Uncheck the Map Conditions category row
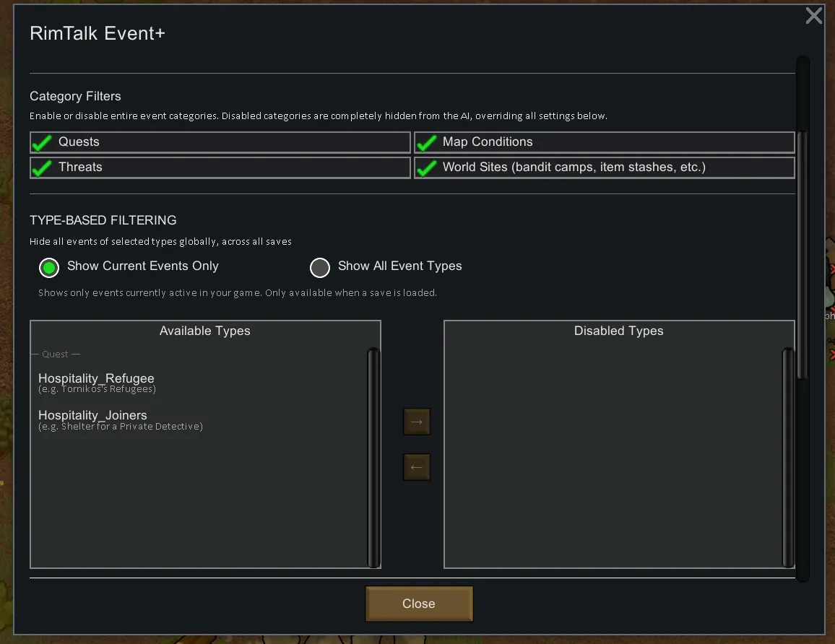The width and height of the screenshot is (835, 644). (604, 142)
